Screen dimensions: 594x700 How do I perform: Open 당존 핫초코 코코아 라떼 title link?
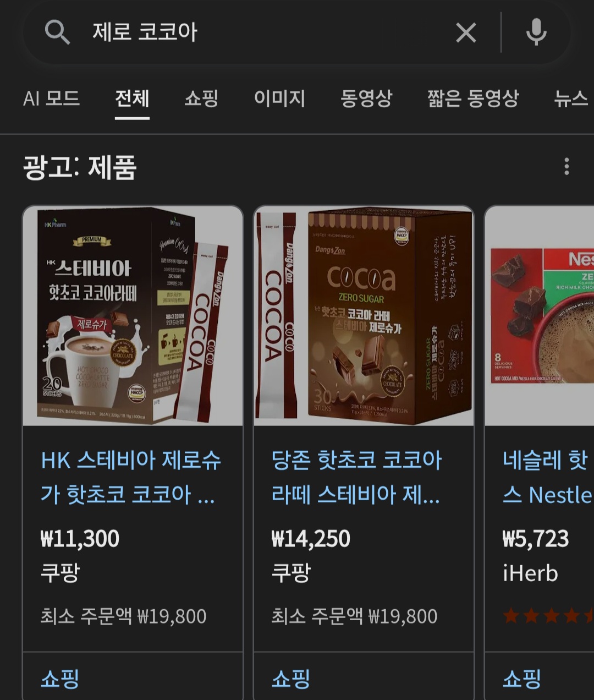coord(356,477)
